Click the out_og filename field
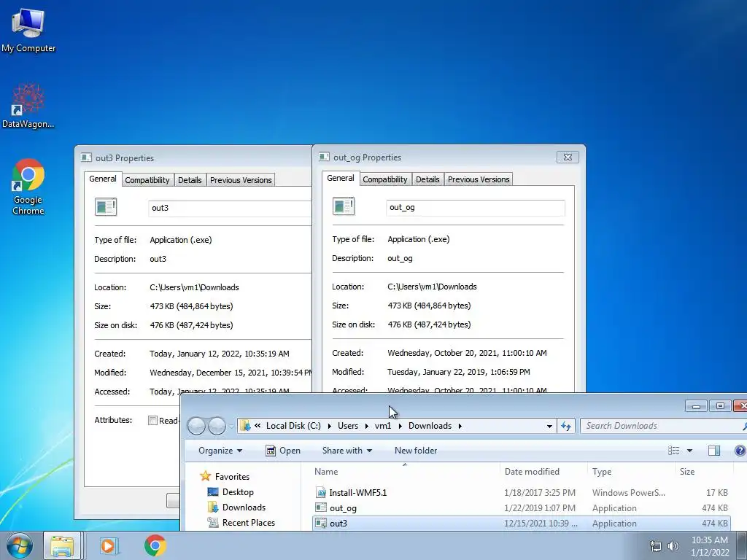This screenshot has width=747, height=560. coord(475,208)
